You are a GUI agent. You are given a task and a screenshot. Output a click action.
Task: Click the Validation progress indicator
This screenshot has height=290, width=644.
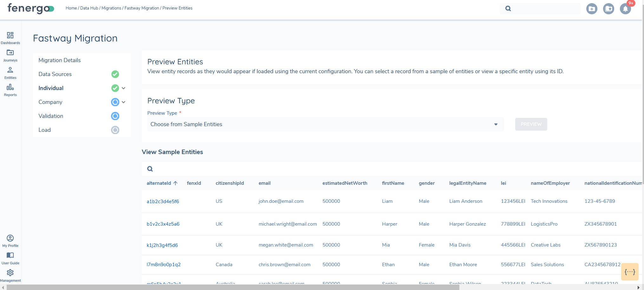pyautogui.click(x=115, y=116)
